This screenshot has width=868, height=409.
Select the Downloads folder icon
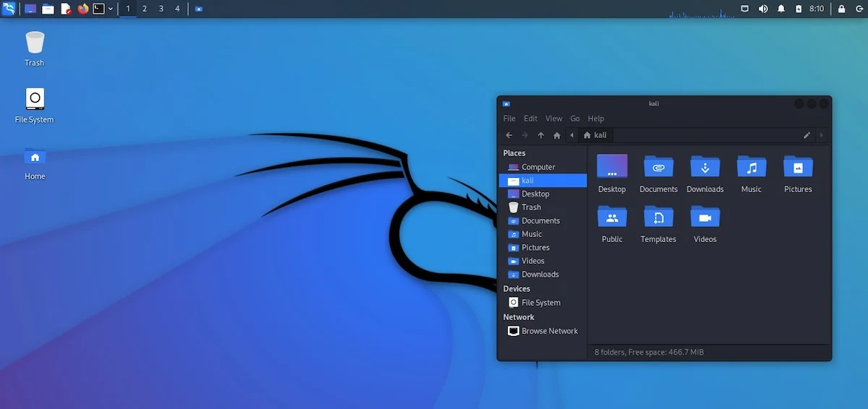(705, 173)
